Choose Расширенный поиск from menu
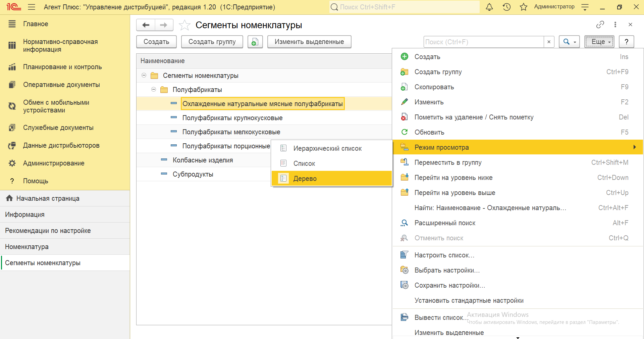The width and height of the screenshot is (644, 339). click(445, 223)
